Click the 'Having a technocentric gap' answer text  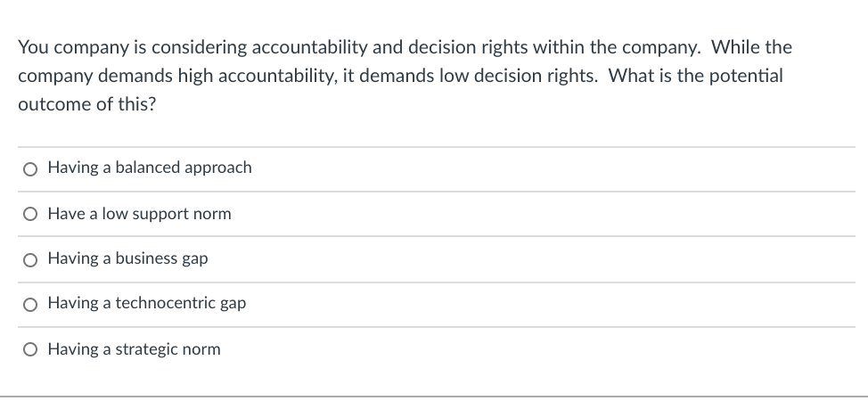point(146,303)
